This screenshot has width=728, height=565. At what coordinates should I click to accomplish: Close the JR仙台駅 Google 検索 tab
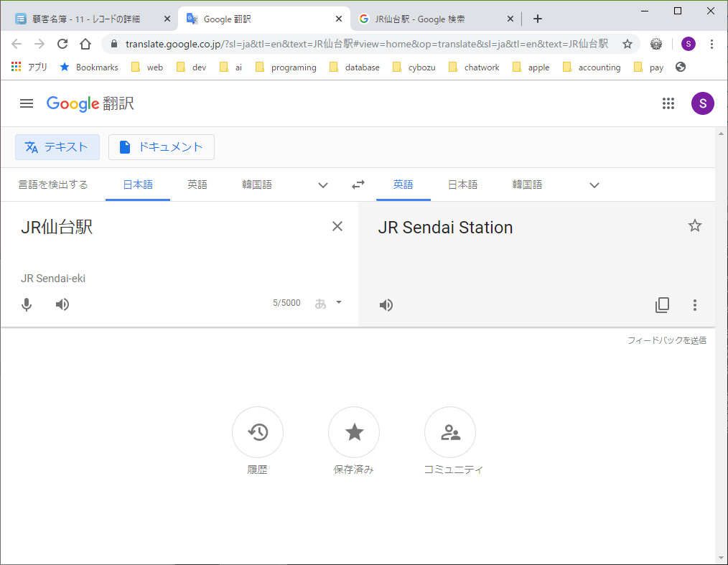click(x=510, y=19)
